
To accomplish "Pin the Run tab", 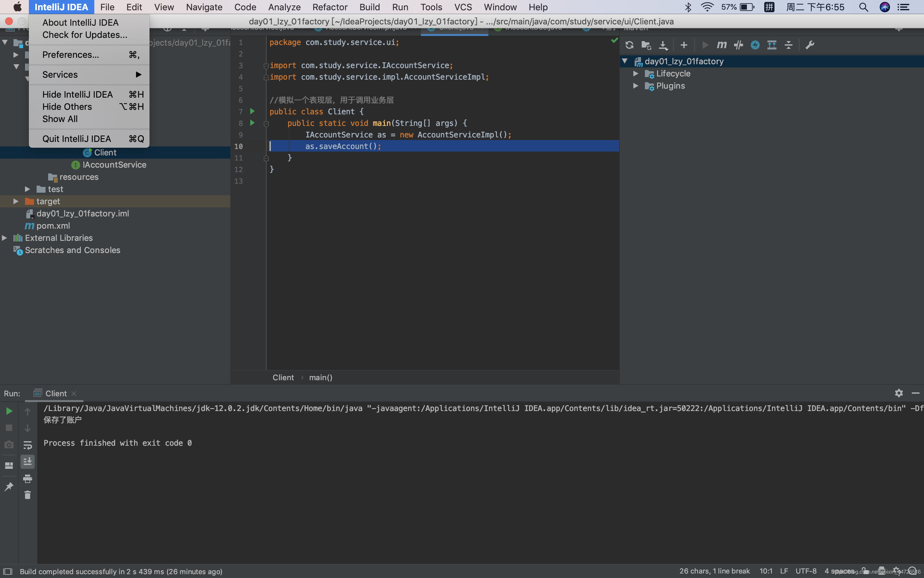I will [9, 486].
